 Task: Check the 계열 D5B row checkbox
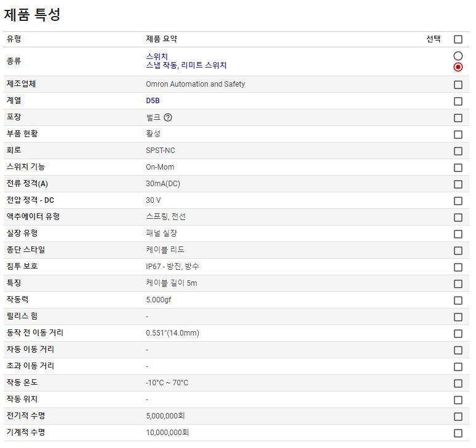458,101
